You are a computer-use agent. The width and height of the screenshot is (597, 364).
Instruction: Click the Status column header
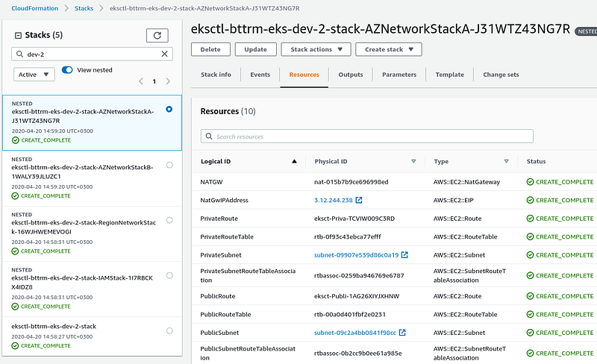[x=536, y=161]
